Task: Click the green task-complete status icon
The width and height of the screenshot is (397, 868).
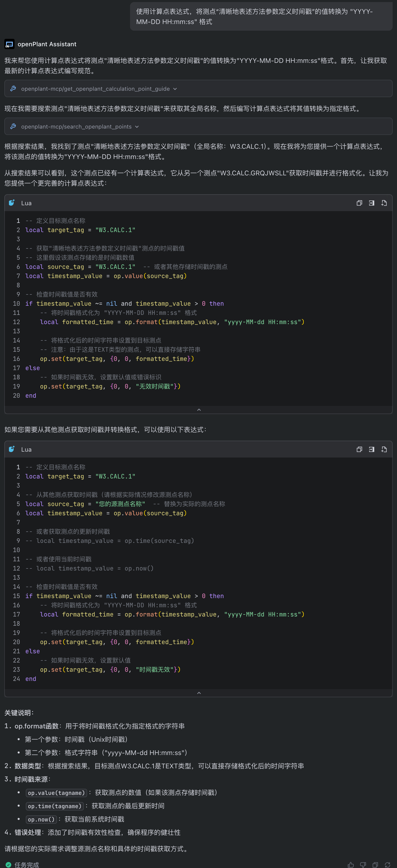Action: (8, 865)
